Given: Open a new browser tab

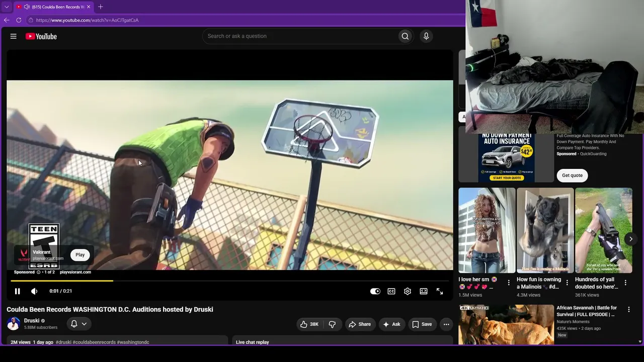Looking at the screenshot, I should click(x=101, y=7).
